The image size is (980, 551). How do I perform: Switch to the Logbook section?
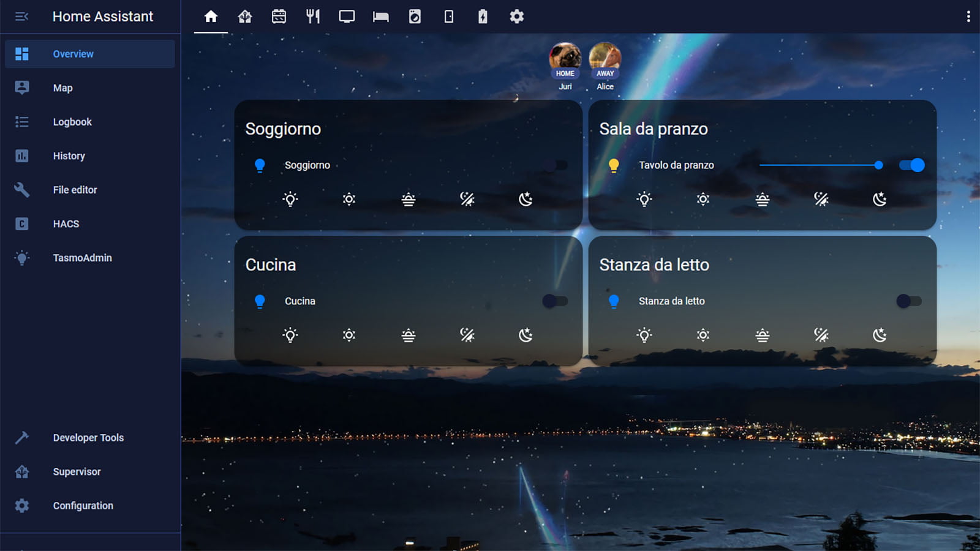click(72, 121)
